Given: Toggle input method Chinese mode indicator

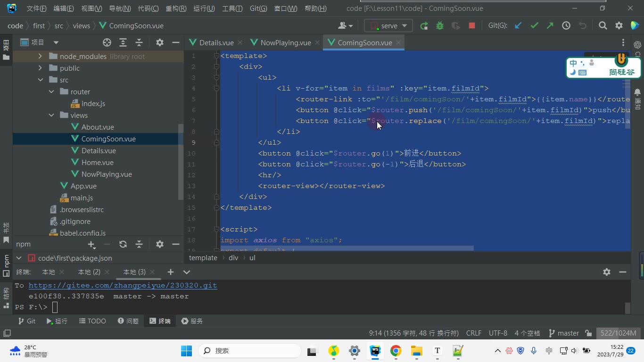Looking at the screenshot, I should tap(573, 63).
